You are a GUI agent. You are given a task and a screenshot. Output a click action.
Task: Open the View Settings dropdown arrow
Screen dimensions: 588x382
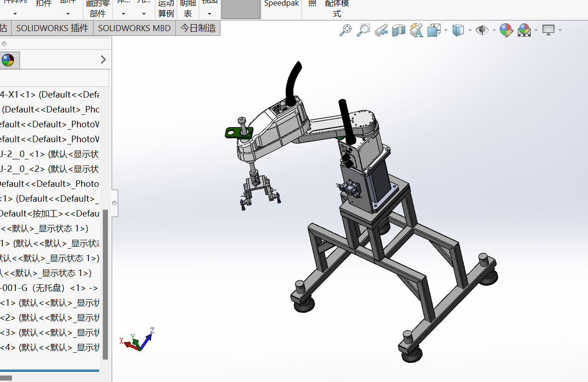click(560, 31)
